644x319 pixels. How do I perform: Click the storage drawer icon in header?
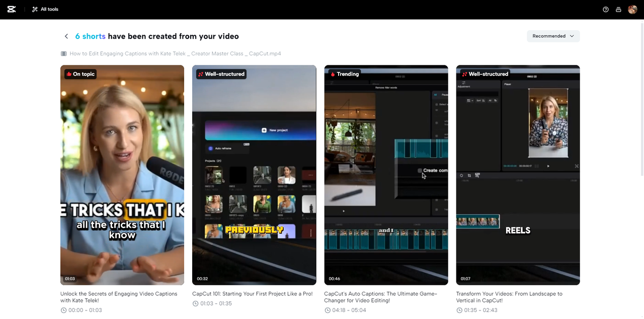tap(618, 10)
